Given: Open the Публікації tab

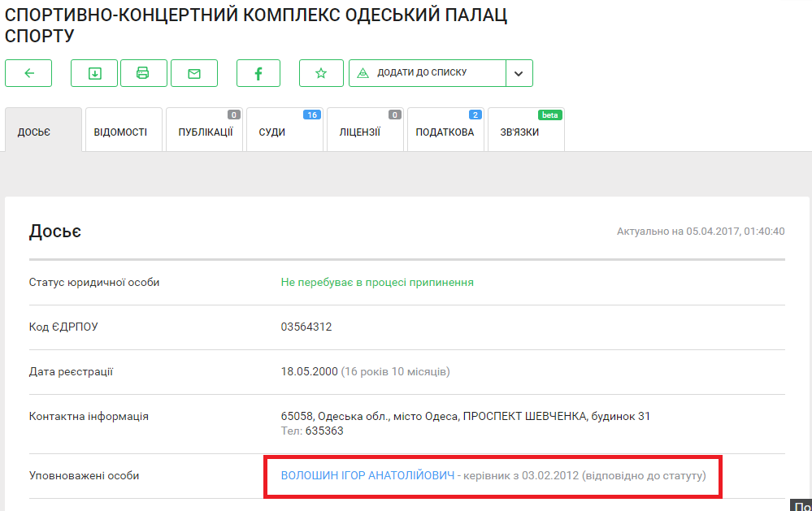Looking at the screenshot, I should [205, 132].
